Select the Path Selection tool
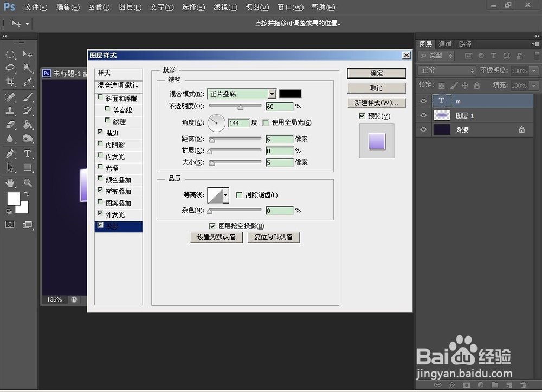This screenshot has height=392, width=542. click(10, 167)
